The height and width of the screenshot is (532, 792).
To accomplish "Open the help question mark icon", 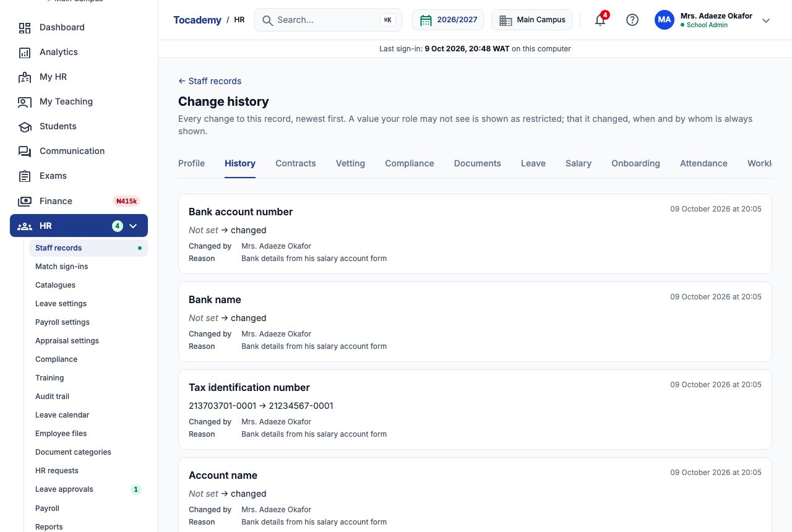I will point(632,20).
